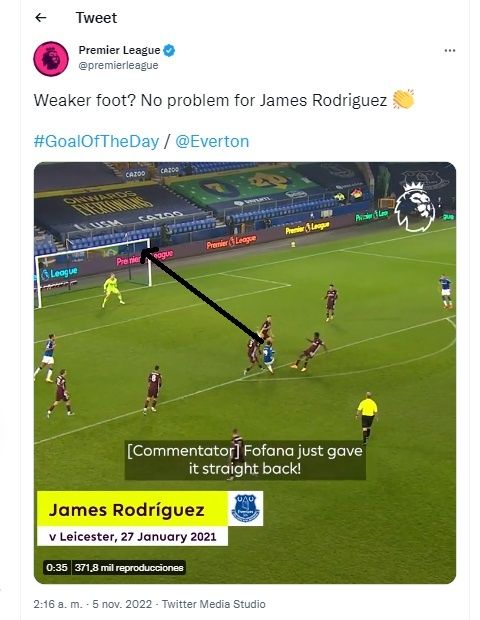
Task: Click the commentator subtitle caption in video
Action: click(245, 460)
